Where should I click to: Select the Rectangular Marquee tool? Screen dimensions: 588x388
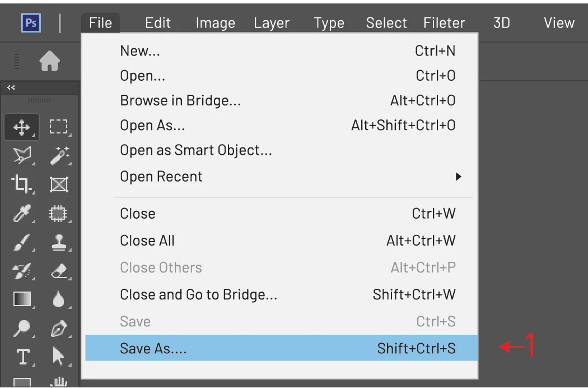point(58,127)
